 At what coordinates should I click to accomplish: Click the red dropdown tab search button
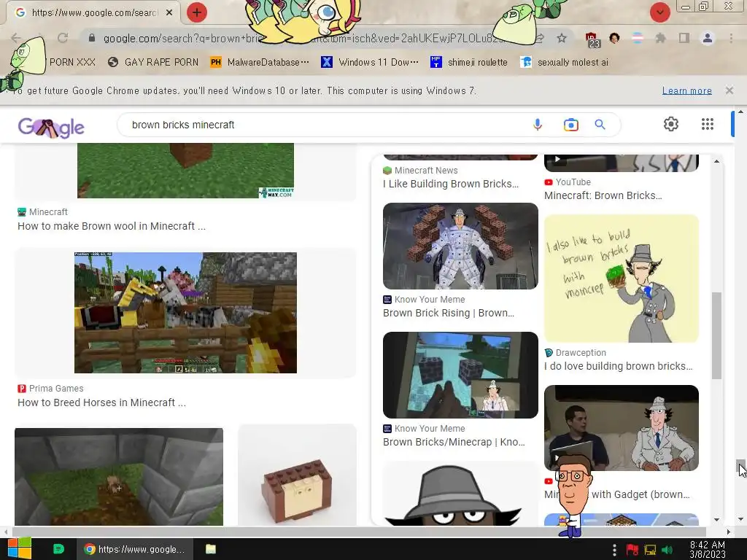[659, 12]
